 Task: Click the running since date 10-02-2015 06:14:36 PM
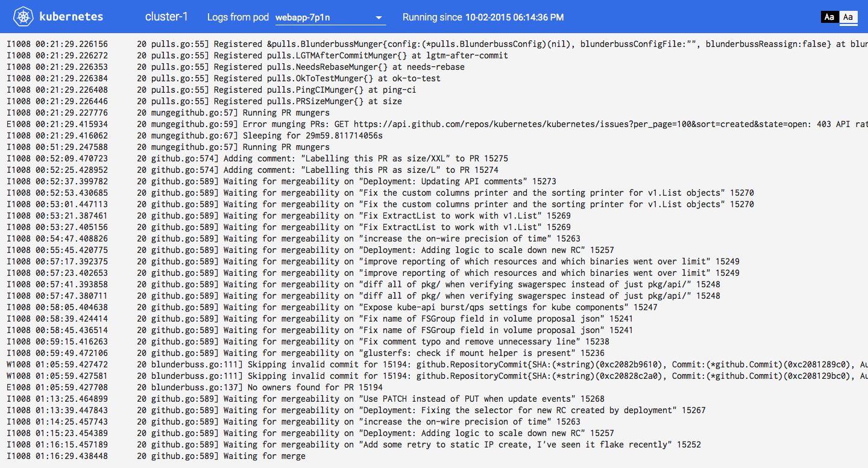tap(515, 17)
